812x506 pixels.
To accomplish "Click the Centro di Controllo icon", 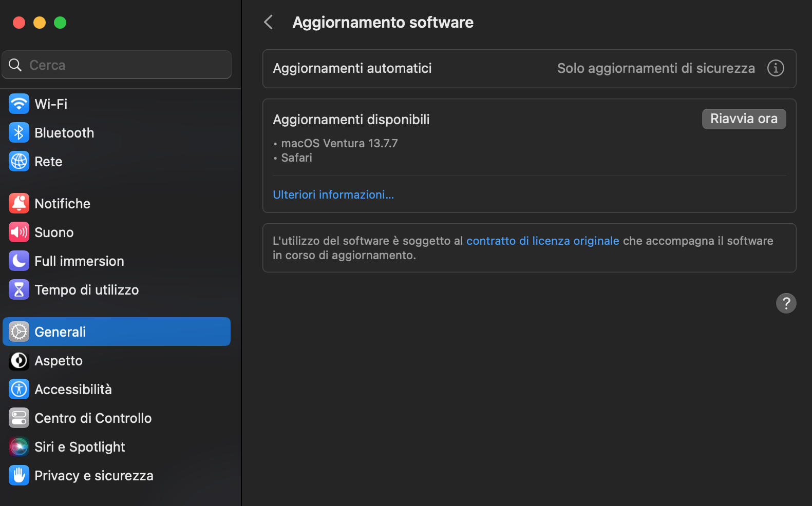I will click(19, 418).
